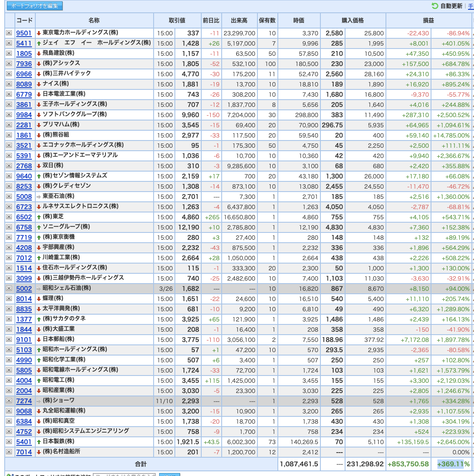Remove 9101 日本郵船 using x icon

pyautogui.click(x=9, y=339)
